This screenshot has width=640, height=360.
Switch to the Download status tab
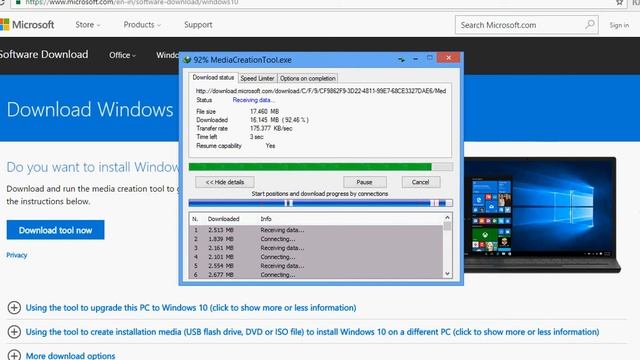(213, 78)
